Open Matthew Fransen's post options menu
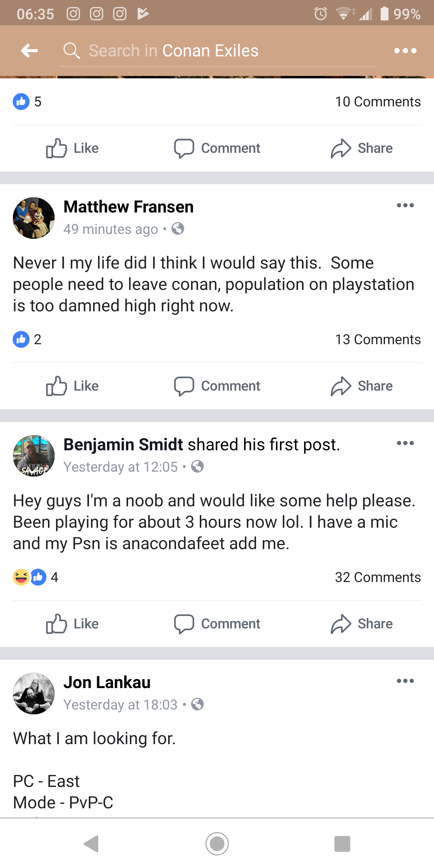434x868 pixels. (405, 205)
